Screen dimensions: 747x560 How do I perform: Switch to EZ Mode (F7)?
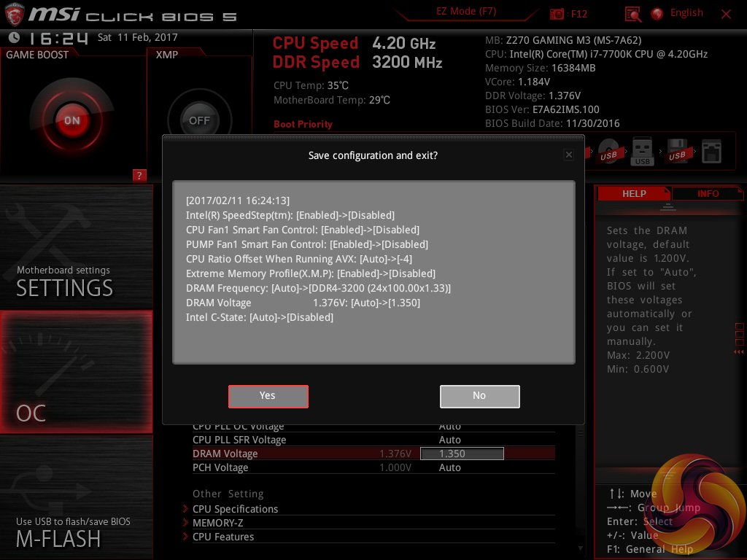pyautogui.click(x=466, y=12)
